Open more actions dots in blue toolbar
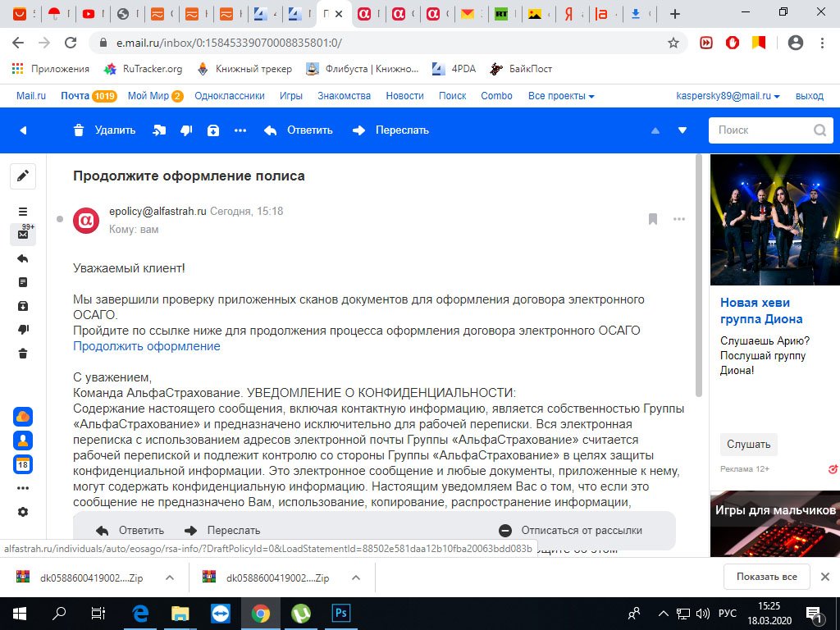840x630 pixels. click(x=240, y=130)
